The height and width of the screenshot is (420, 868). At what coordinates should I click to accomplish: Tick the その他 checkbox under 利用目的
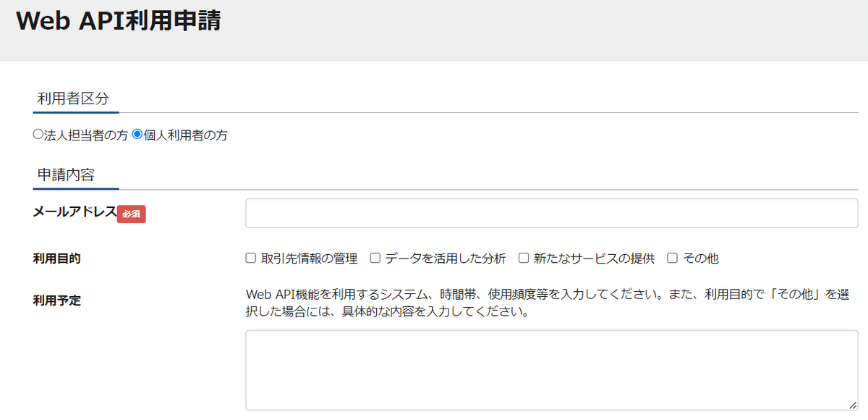pyautogui.click(x=672, y=257)
